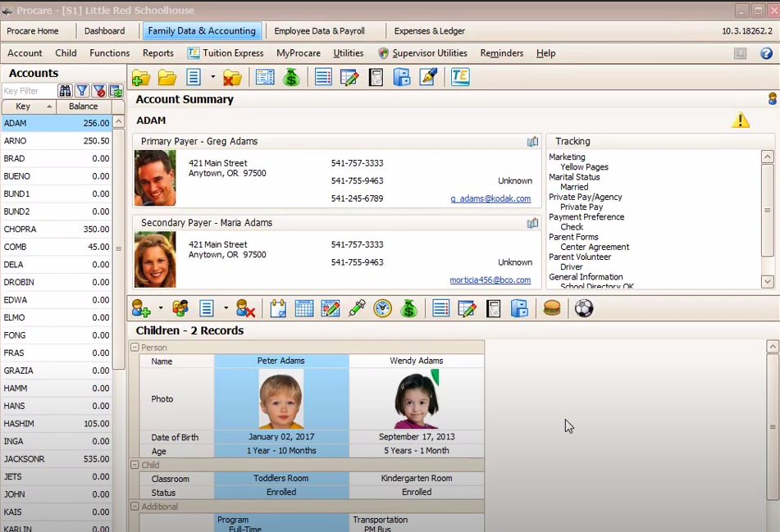Collapse the Additional section
Image resolution: width=780 pixels, height=532 pixels.
click(x=135, y=506)
